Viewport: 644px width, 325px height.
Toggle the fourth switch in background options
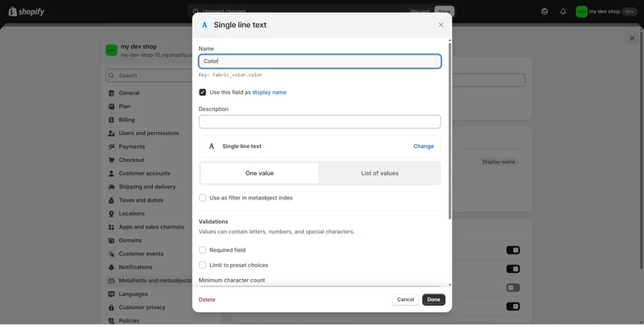click(513, 306)
